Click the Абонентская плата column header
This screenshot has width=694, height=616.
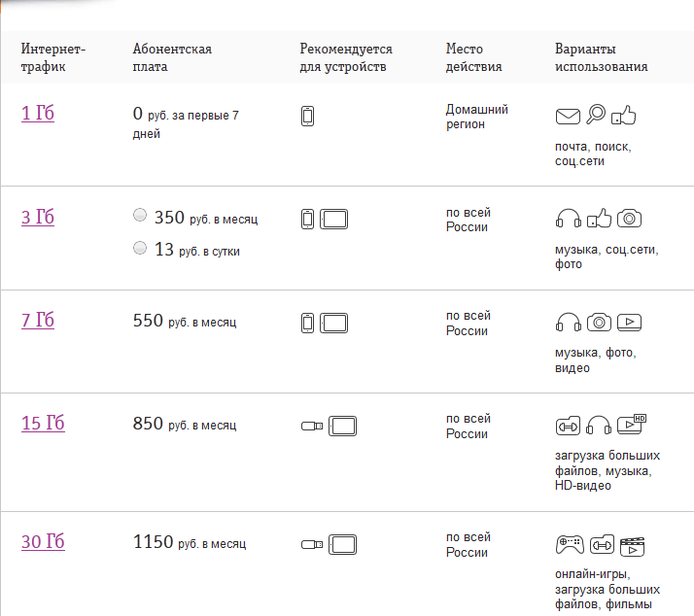[172, 57]
